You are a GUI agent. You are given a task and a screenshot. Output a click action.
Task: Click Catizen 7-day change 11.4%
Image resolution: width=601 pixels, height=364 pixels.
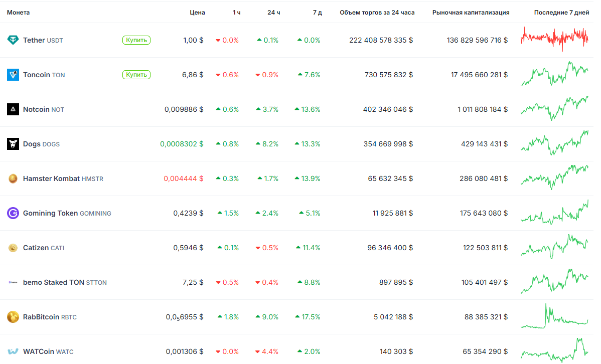click(x=308, y=248)
